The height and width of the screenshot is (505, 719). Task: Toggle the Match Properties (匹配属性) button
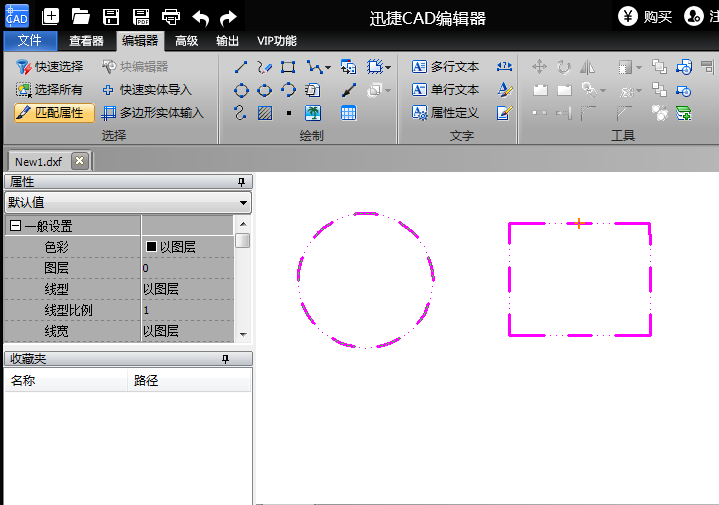click(x=54, y=113)
